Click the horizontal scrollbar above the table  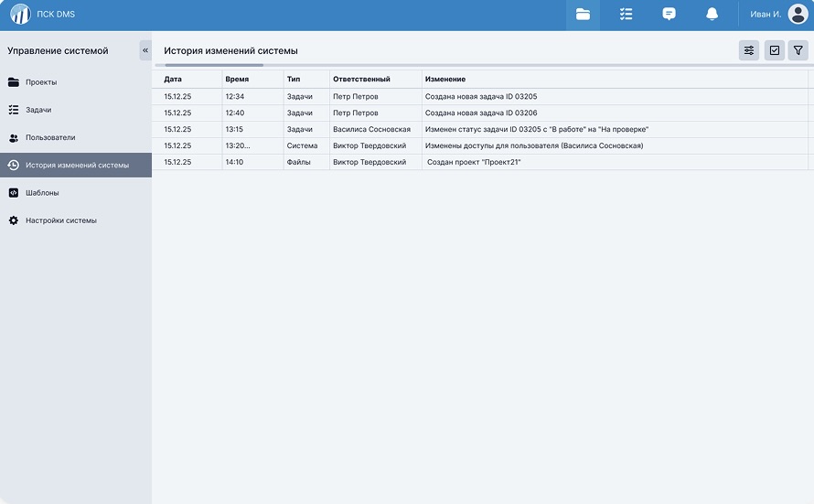[x=214, y=65]
